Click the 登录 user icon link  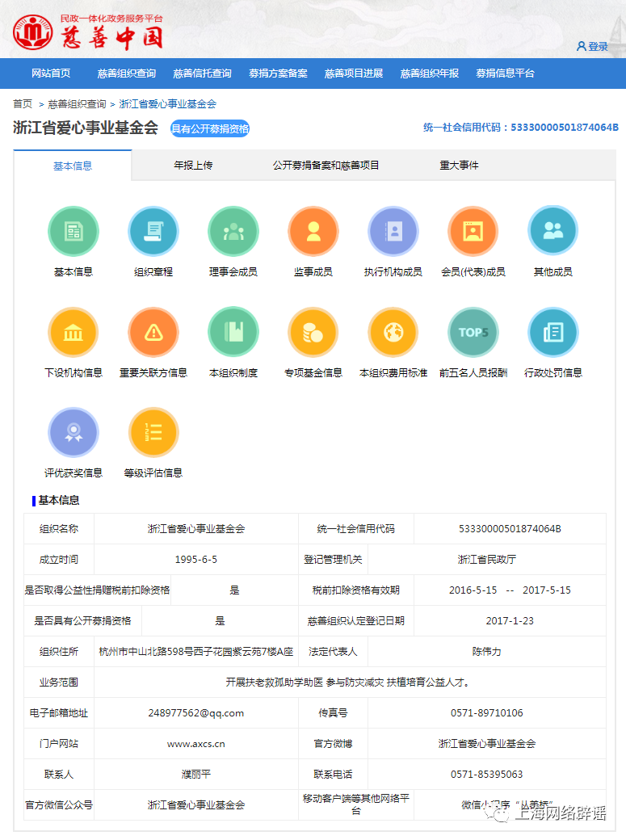592,47
